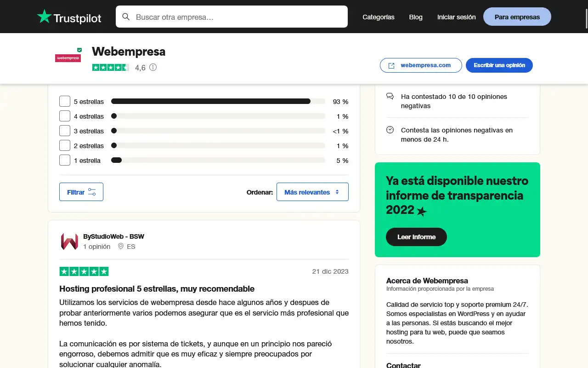
Task: Click the 3 estrellas label
Action: [89, 131]
